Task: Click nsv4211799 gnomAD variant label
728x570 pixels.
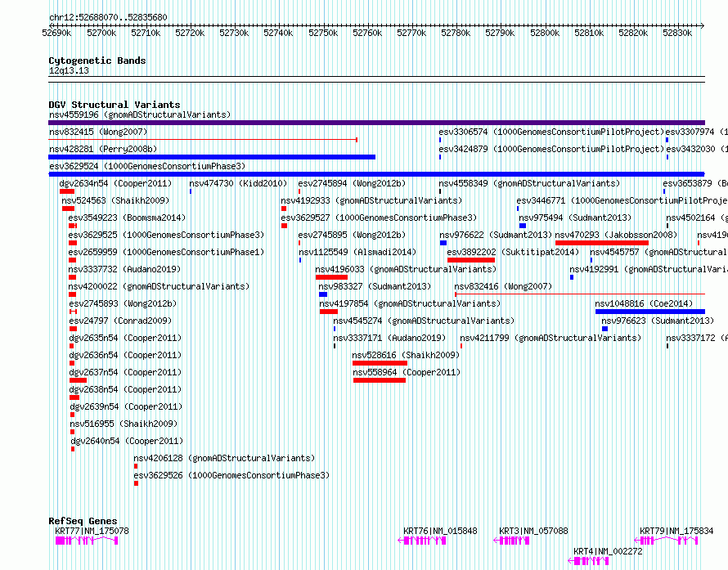Action: click(550, 338)
